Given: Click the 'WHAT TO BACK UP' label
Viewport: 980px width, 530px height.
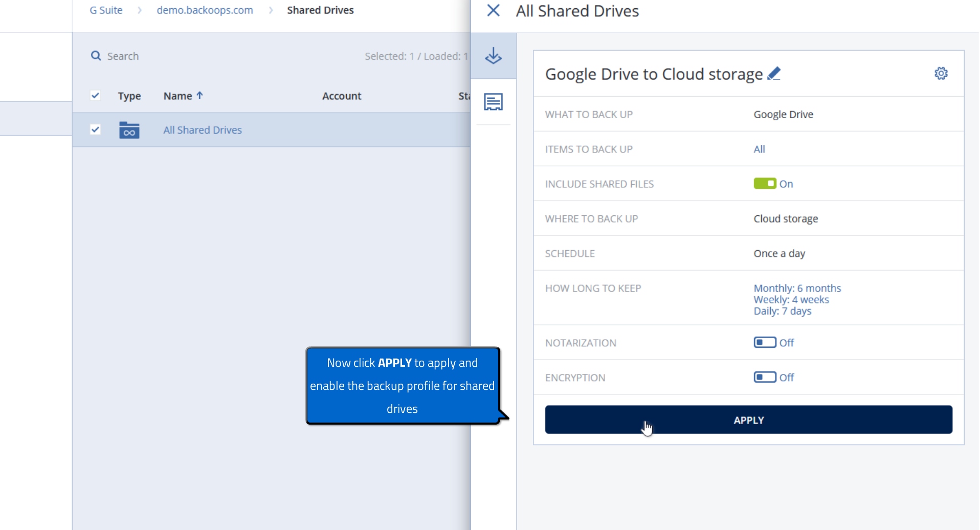Looking at the screenshot, I should click(x=589, y=114).
